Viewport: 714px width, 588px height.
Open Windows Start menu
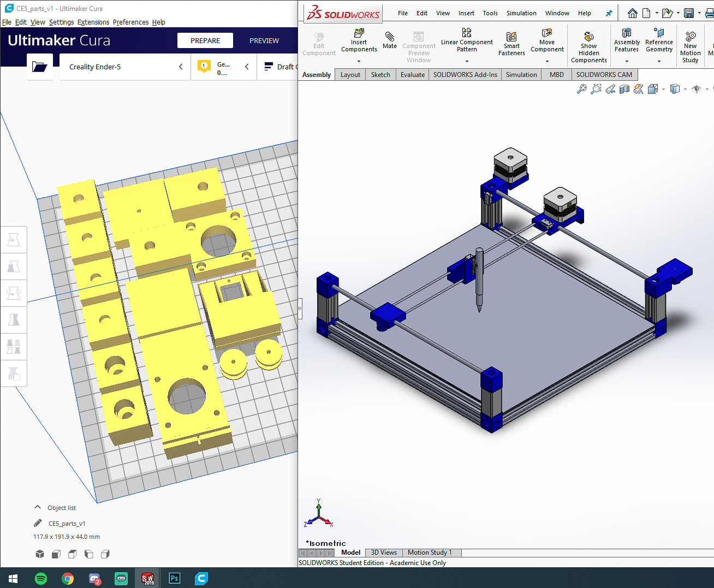(x=14, y=579)
